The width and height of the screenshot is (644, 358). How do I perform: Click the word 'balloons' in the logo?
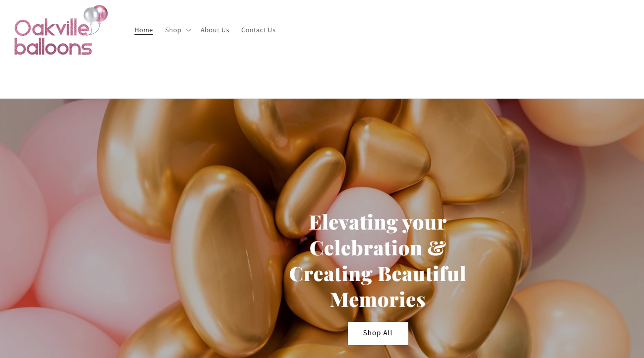pyautogui.click(x=53, y=47)
